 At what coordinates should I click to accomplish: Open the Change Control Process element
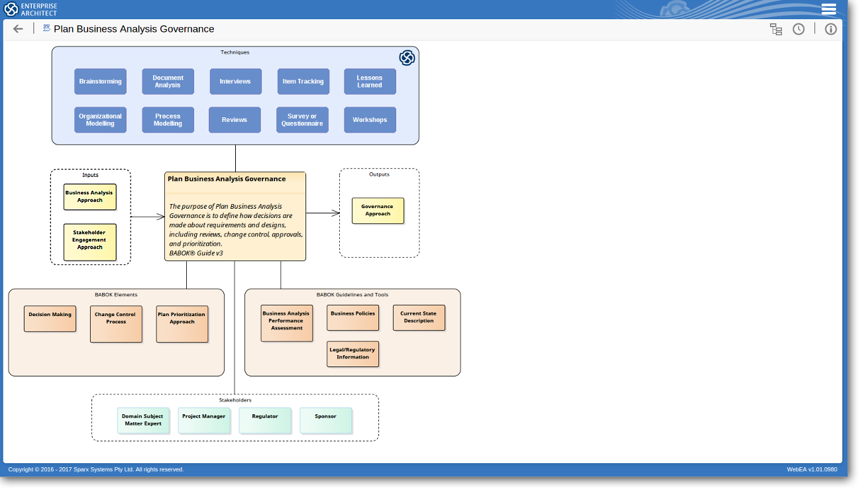116,324
